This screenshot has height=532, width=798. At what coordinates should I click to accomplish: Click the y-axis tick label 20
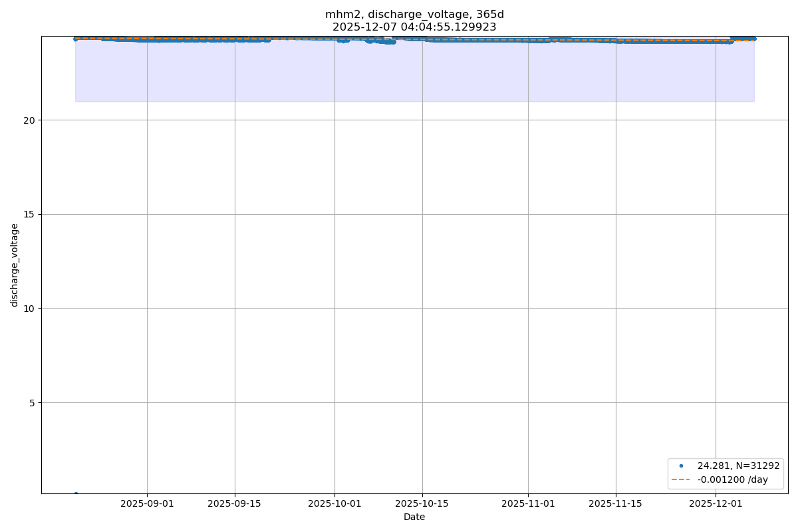[x=30, y=120]
